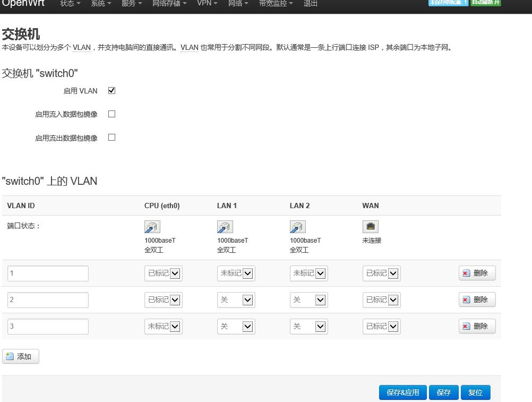Open WAN dropdown for VLAN 1
Viewport: 532px width, 402px height.
coord(381,273)
